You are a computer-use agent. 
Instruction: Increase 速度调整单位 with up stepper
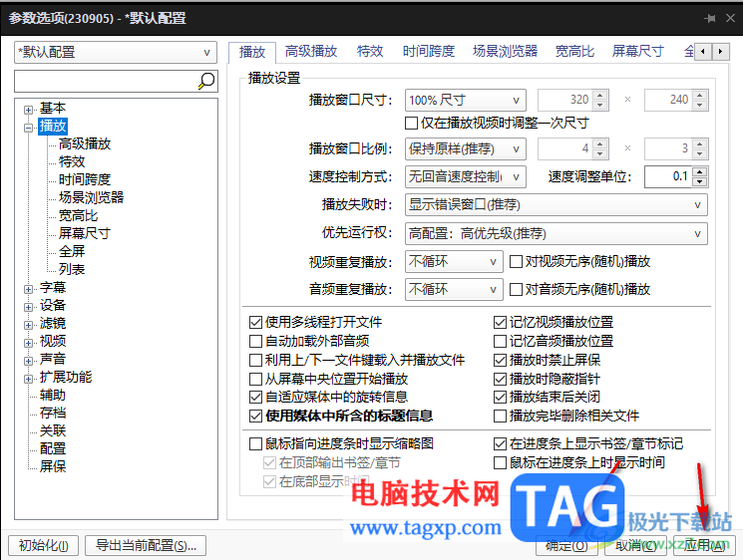pos(700,171)
